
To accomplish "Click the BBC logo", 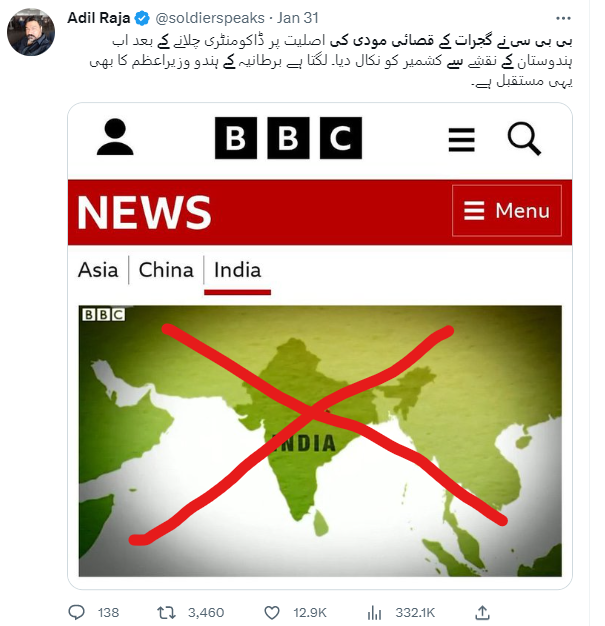I will coord(286,138).
